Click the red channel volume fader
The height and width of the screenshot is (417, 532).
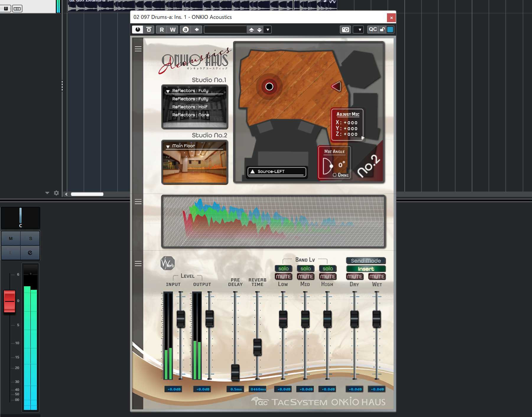point(9,301)
